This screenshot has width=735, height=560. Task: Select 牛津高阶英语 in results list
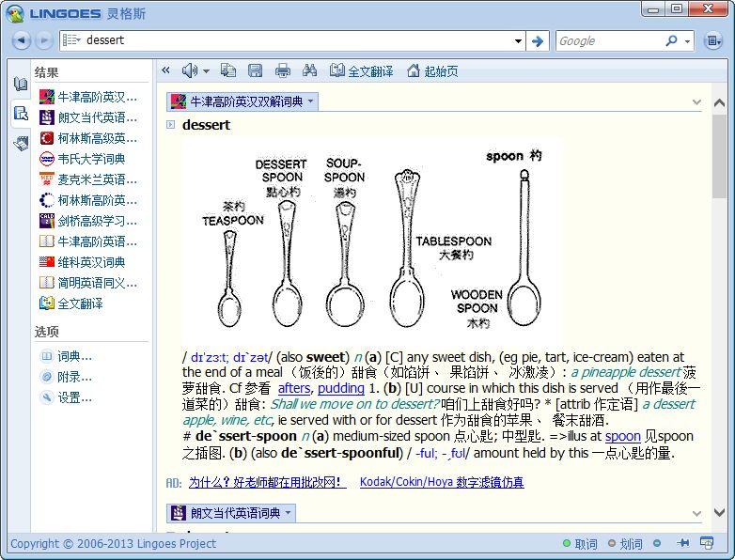point(88,241)
